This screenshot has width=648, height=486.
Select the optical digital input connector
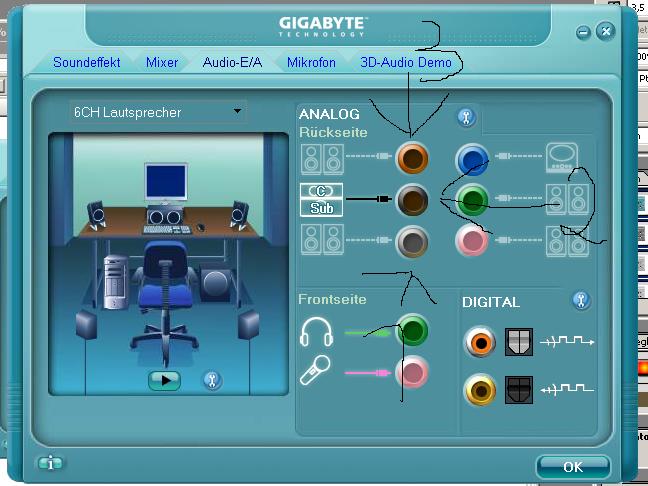click(519, 390)
